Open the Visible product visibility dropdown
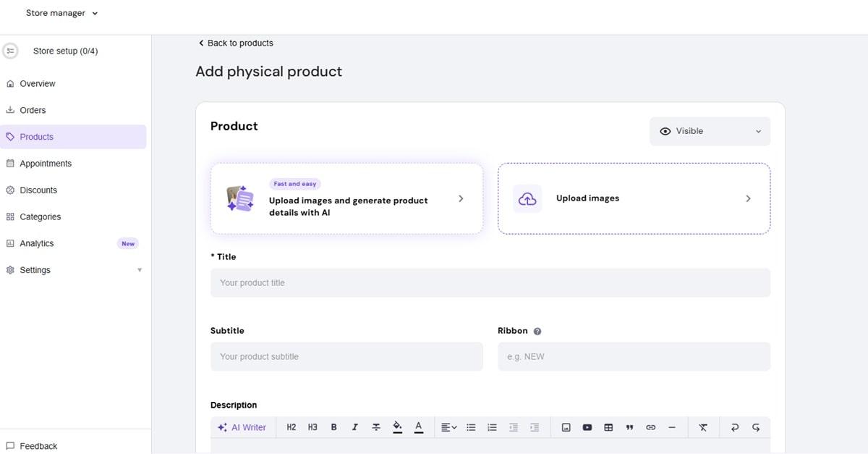 tap(710, 131)
